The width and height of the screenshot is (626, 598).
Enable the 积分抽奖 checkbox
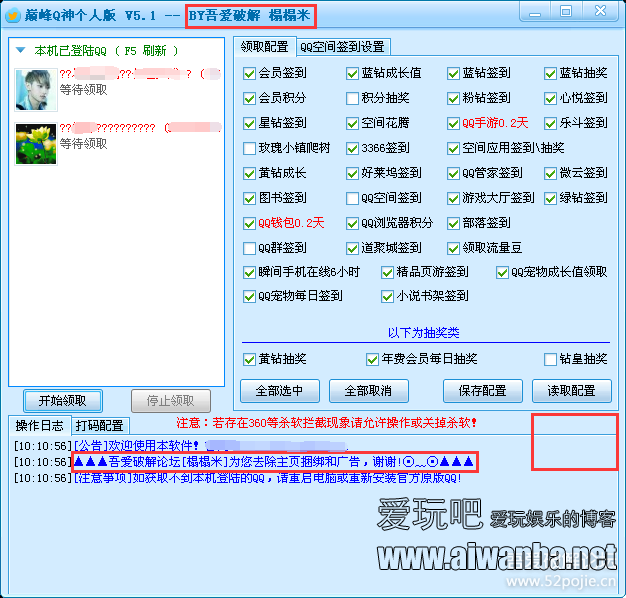click(352, 98)
